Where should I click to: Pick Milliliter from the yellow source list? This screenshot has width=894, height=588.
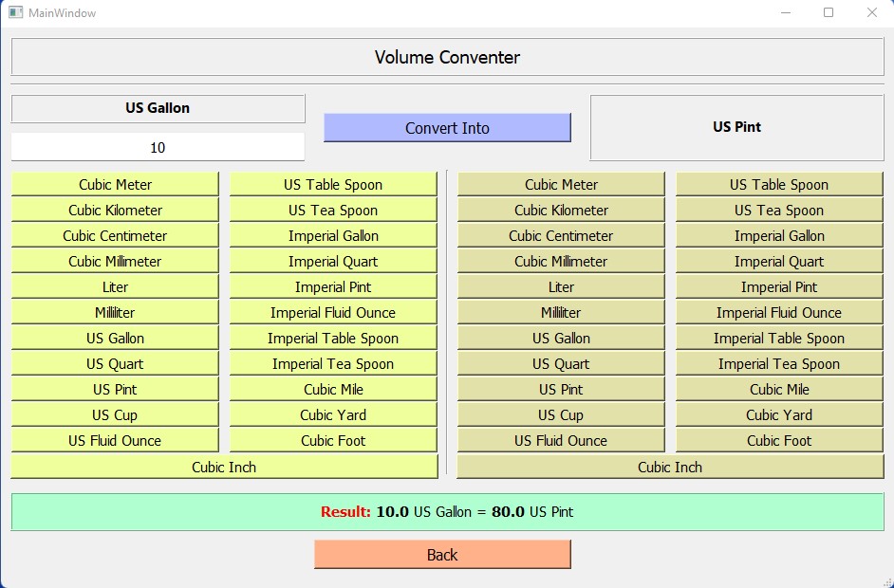pos(115,313)
